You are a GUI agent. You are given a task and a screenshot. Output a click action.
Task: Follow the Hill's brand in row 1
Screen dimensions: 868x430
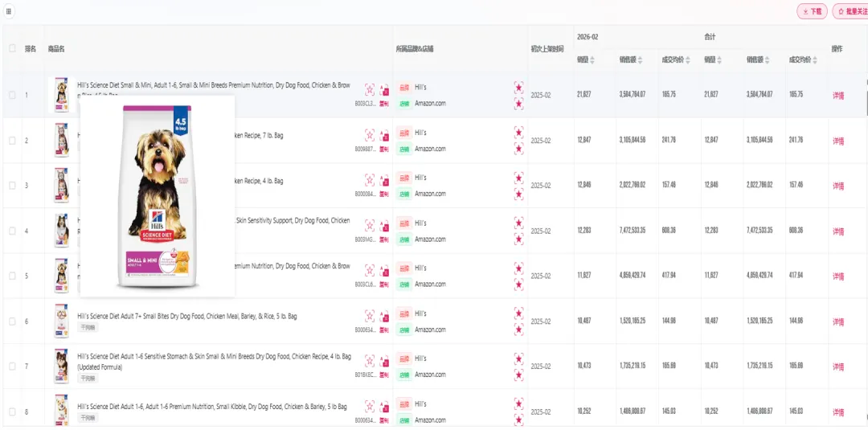[518, 87]
